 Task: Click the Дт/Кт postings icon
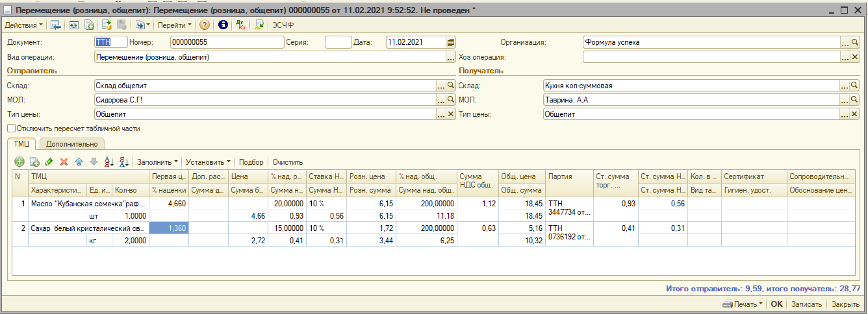tap(241, 25)
